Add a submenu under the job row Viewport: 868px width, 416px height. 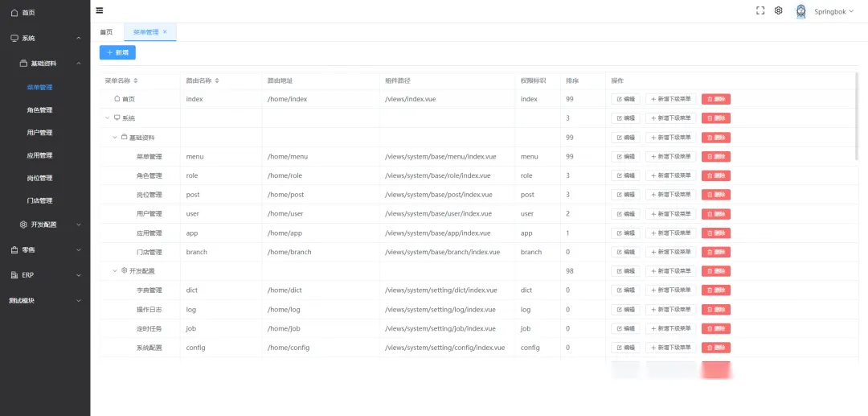670,328
